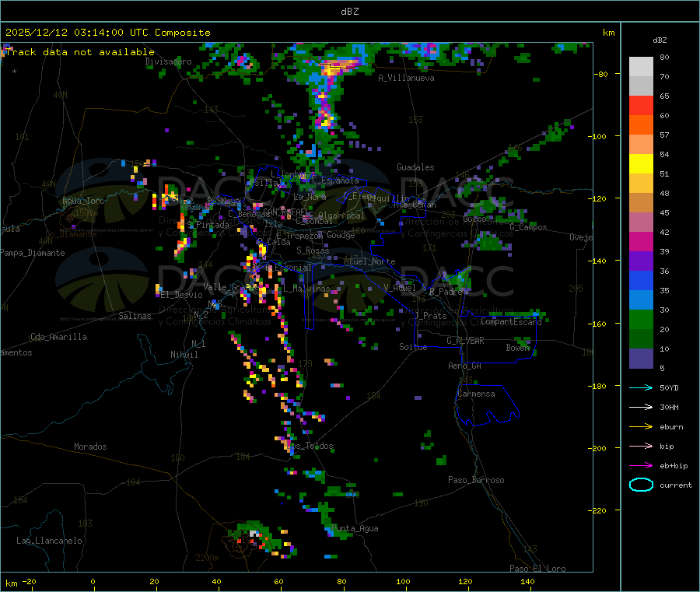The image size is (700, 592).
Task: Click the R_Padre map label
Action: pyautogui.click(x=446, y=292)
